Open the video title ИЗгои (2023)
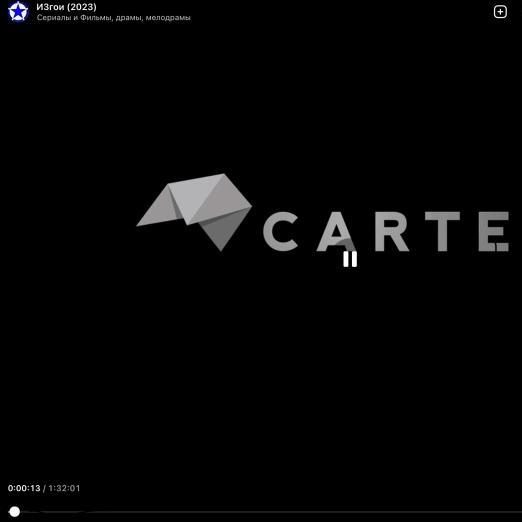 pos(66,7)
